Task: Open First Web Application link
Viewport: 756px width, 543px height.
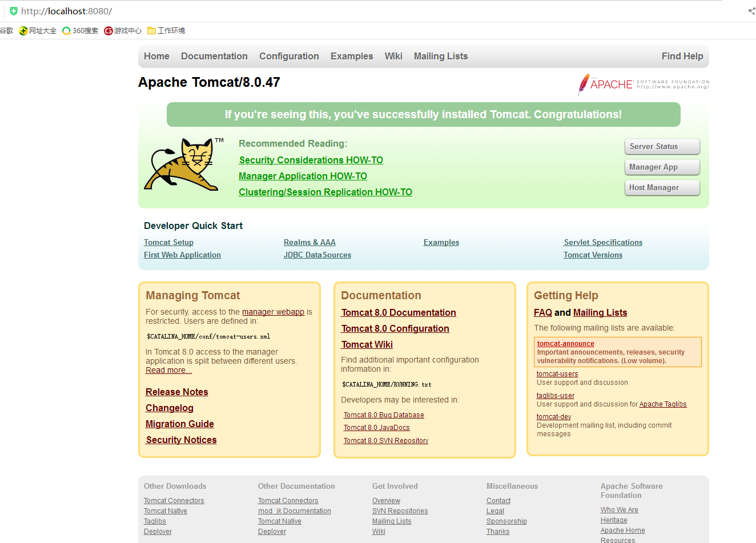Action: [x=182, y=255]
